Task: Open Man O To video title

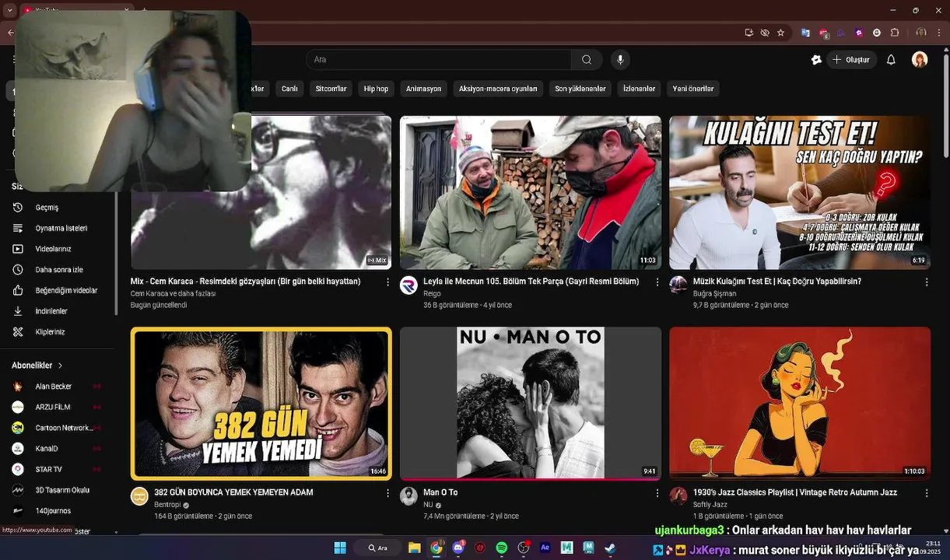Action: coord(440,492)
